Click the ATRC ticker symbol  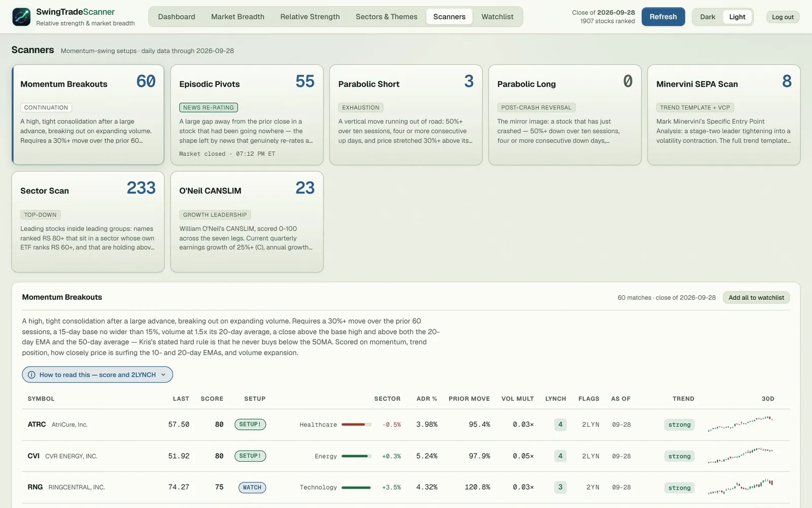[37, 425]
